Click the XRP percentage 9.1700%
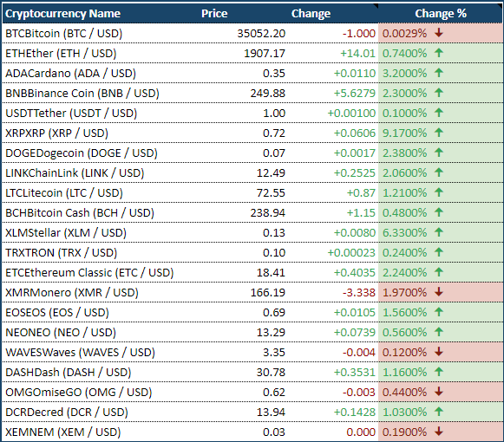This screenshot has height=442, width=504. pos(404,133)
